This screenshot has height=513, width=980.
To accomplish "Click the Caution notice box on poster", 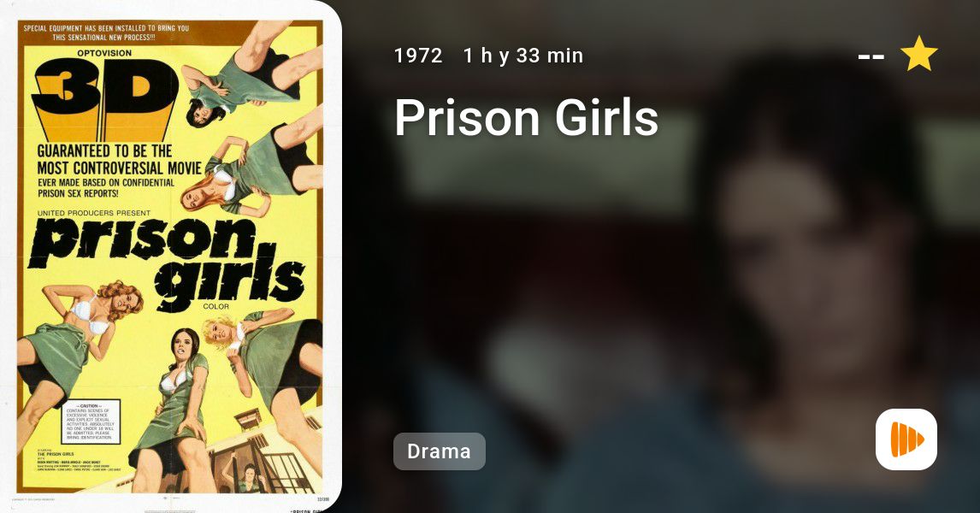I will pyautogui.click(x=91, y=422).
